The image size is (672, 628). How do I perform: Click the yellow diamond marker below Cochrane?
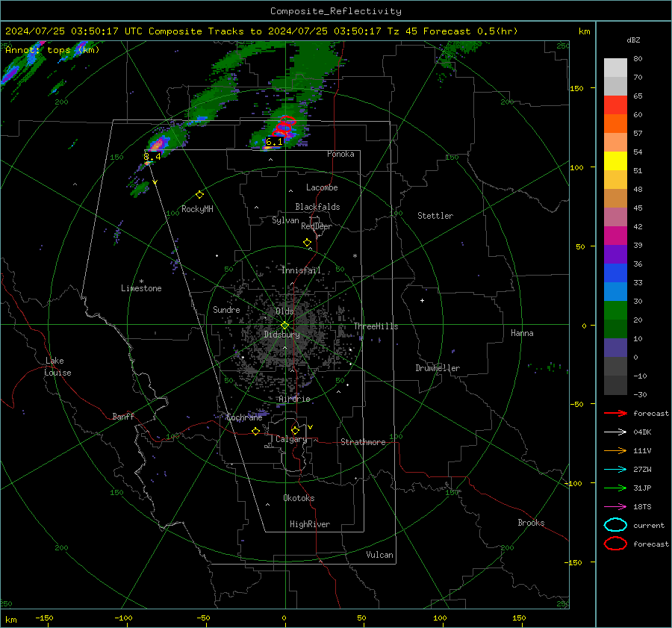click(255, 432)
